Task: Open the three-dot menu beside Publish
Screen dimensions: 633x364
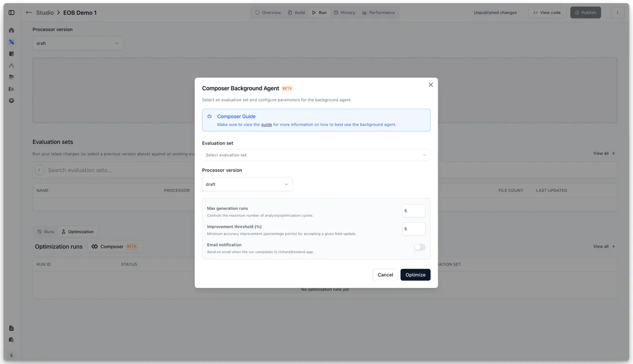Action: coord(617,12)
